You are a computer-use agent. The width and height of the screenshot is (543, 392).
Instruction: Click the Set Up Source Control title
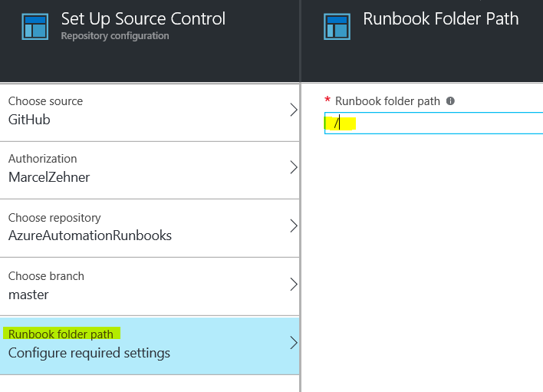click(x=143, y=19)
